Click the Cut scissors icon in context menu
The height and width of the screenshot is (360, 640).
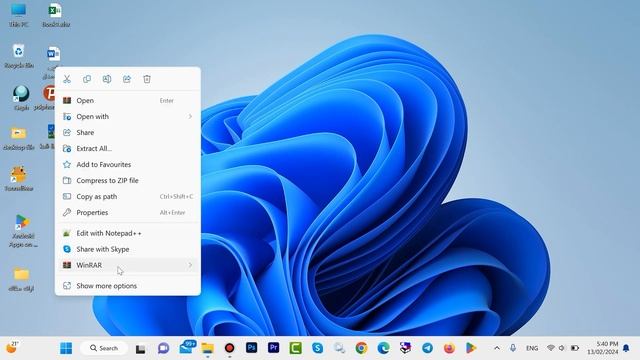point(67,79)
